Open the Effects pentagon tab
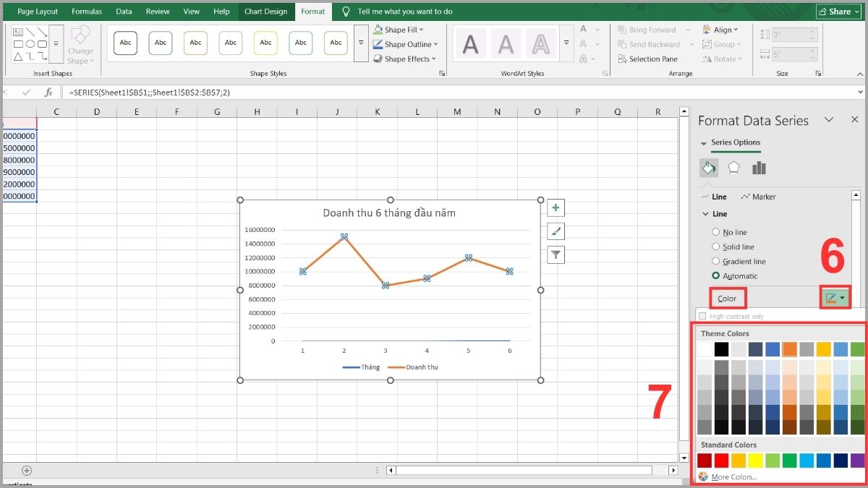The width and height of the screenshot is (868, 488). [734, 168]
